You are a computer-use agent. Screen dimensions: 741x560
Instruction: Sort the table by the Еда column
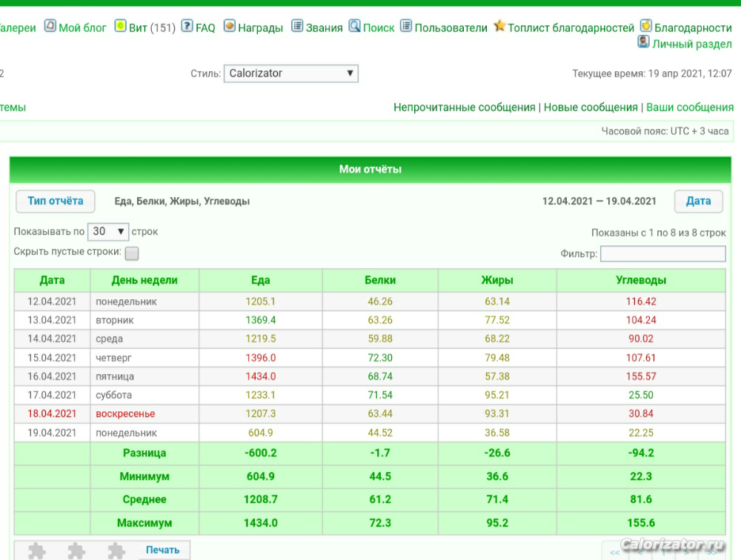tap(260, 280)
